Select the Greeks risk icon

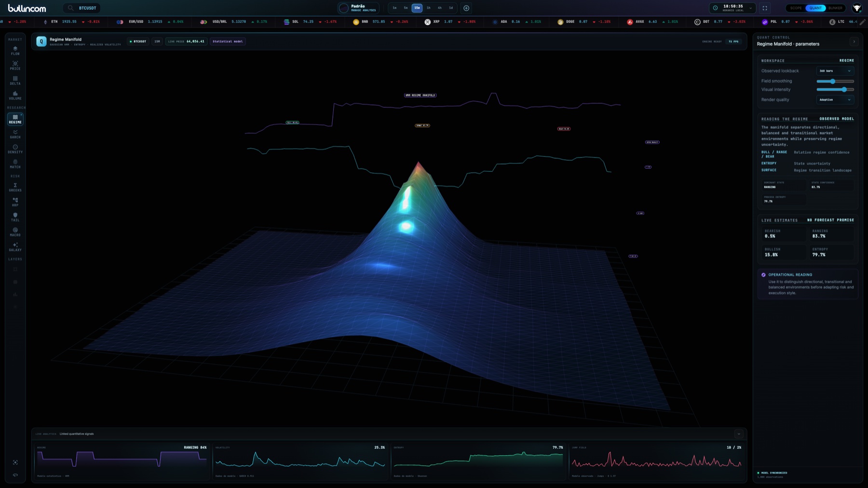(x=15, y=187)
